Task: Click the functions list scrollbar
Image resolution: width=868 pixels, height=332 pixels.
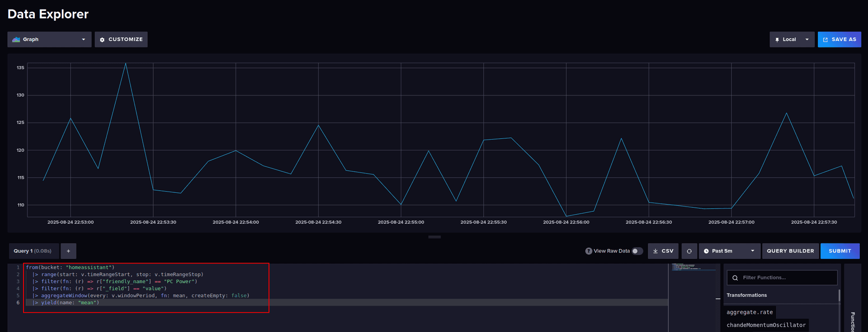Action: pos(840,296)
